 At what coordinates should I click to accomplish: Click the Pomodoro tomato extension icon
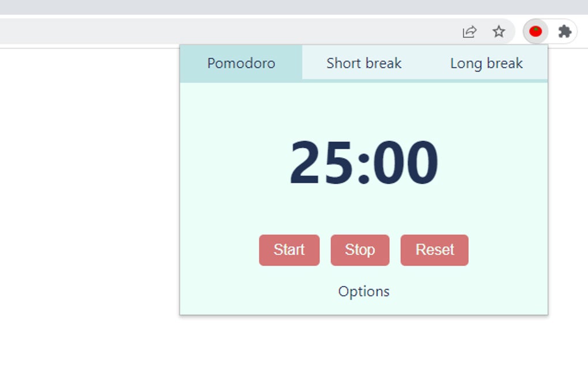point(535,32)
